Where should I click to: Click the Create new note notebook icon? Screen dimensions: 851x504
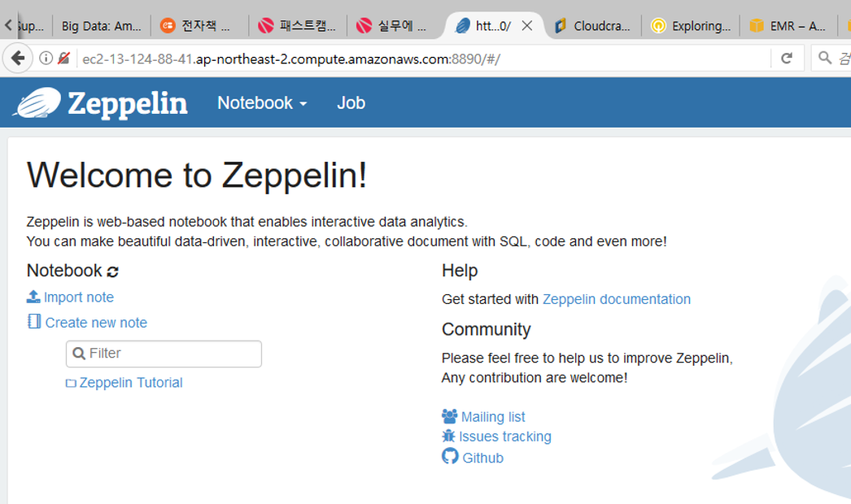tap(33, 322)
